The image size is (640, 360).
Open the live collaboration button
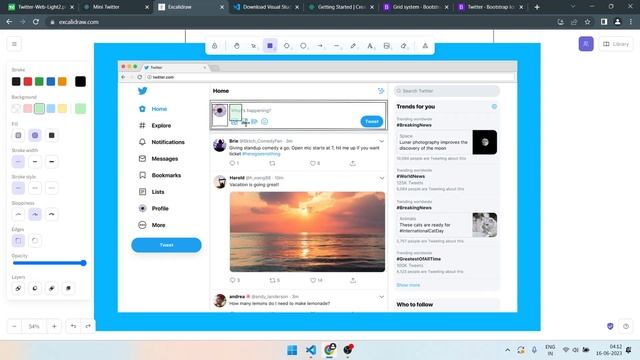(586, 44)
